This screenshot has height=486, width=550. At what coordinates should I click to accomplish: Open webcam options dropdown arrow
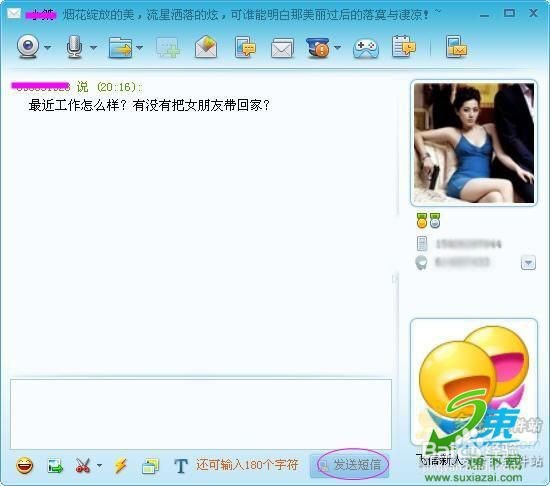click(x=48, y=47)
